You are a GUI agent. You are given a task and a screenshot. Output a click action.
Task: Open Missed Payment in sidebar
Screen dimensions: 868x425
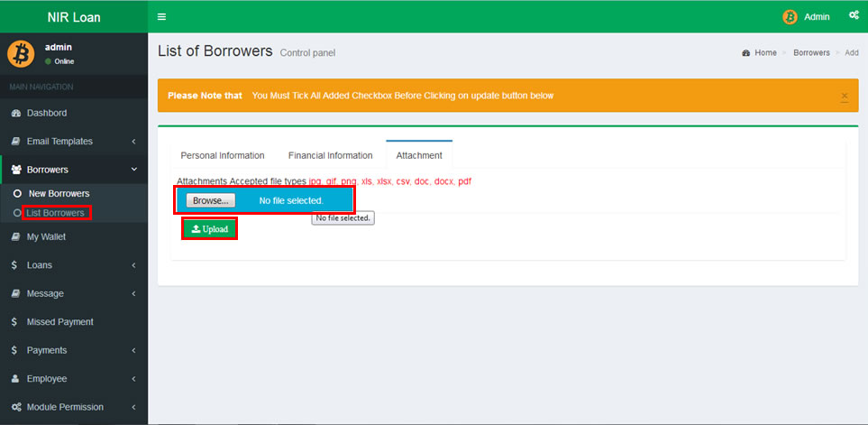[x=59, y=321]
